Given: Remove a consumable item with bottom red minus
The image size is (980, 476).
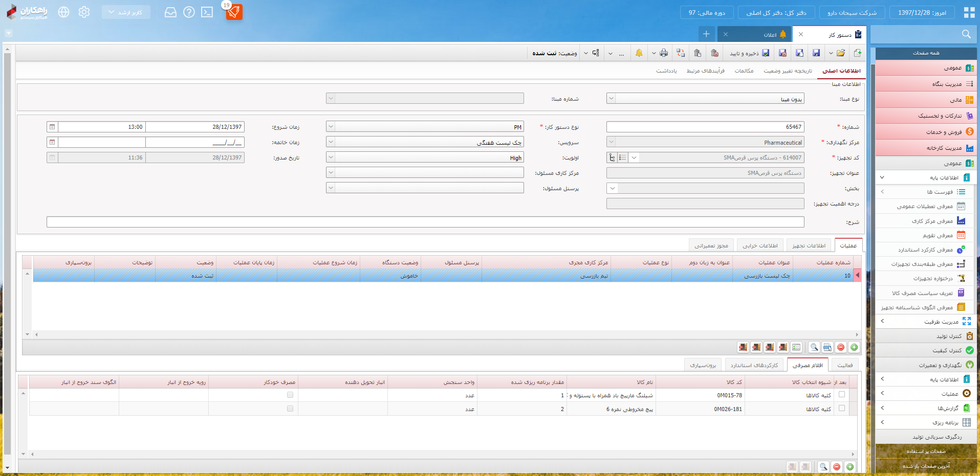Looking at the screenshot, I should pyautogui.click(x=837, y=467).
